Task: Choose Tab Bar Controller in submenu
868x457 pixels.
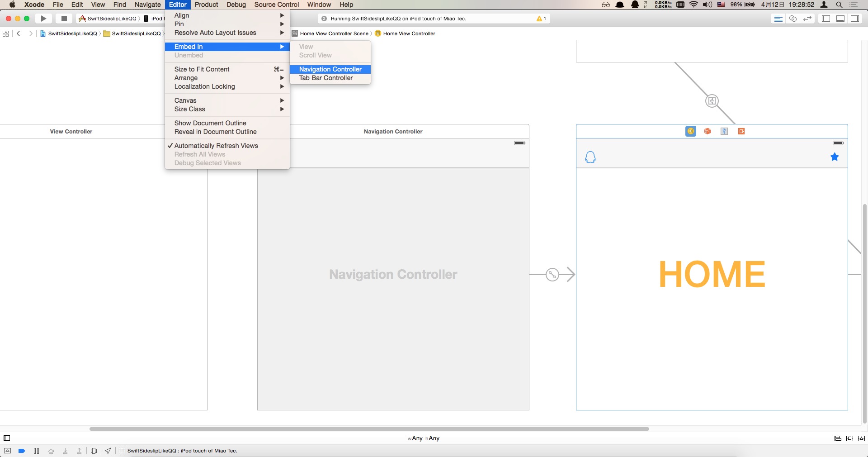Action: 330,78
